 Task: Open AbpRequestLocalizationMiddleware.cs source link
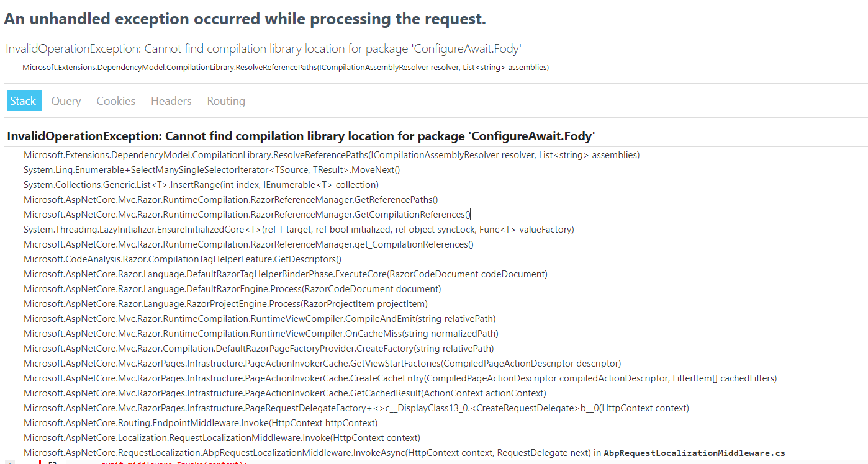click(694, 452)
